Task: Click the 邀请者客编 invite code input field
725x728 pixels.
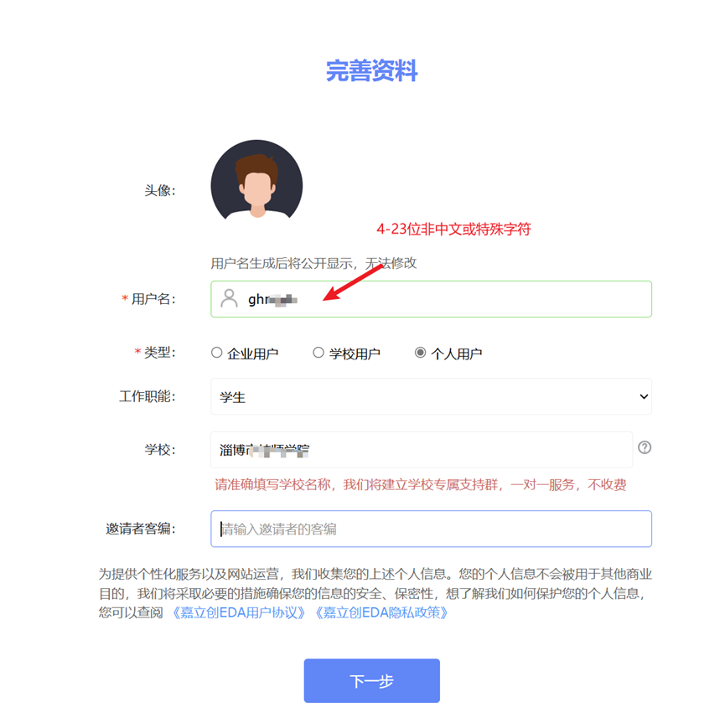Action: coord(431,529)
